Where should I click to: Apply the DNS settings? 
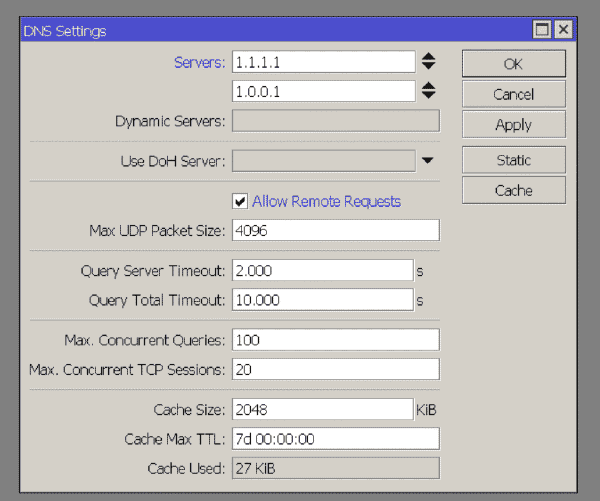pyautogui.click(x=514, y=125)
